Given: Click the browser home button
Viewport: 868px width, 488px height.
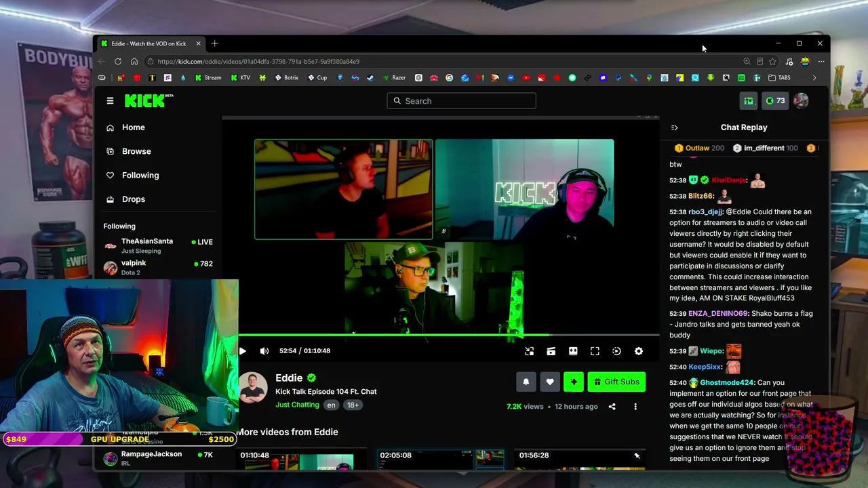Looking at the screenshot, I should (134, 62).
